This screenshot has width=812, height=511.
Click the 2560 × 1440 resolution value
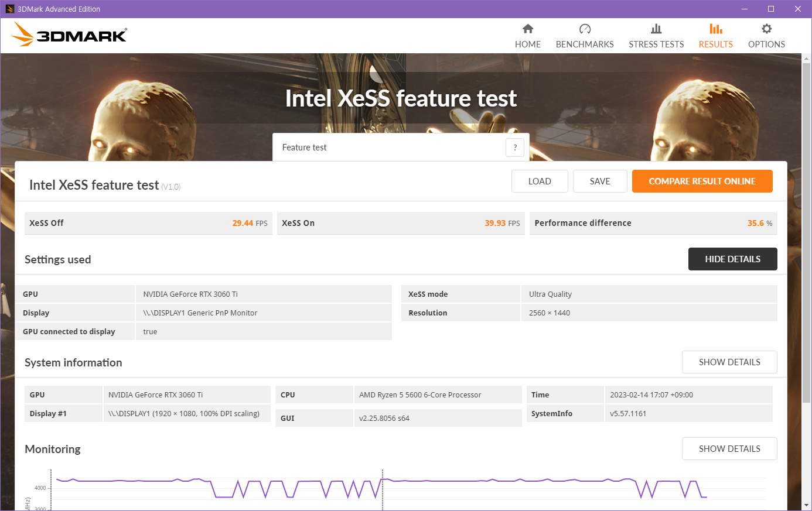click(x=550, y=313)
